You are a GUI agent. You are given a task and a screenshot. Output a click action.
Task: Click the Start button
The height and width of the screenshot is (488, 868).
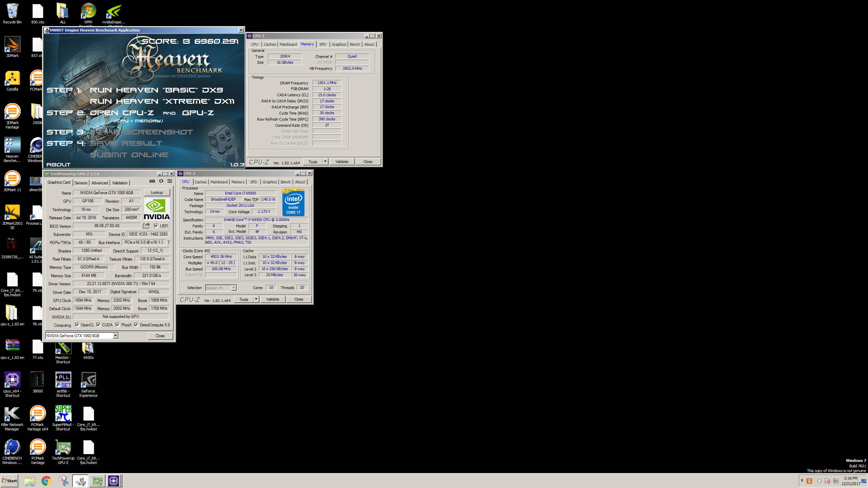(9, 481)
